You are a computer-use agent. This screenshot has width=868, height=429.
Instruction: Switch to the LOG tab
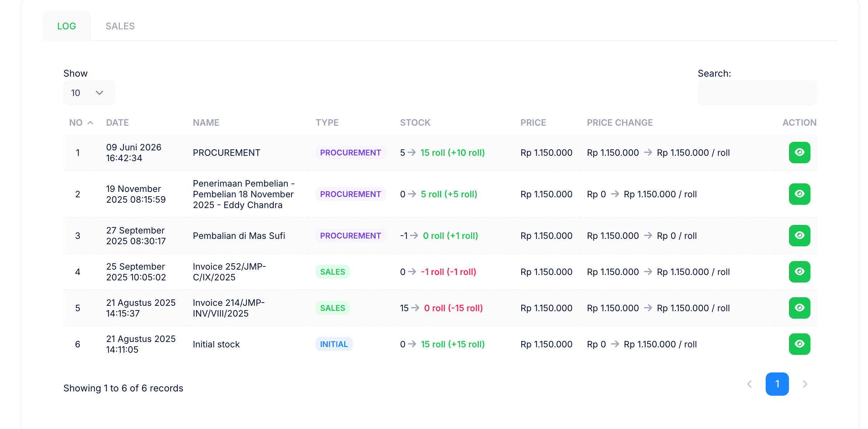point(67,26)
